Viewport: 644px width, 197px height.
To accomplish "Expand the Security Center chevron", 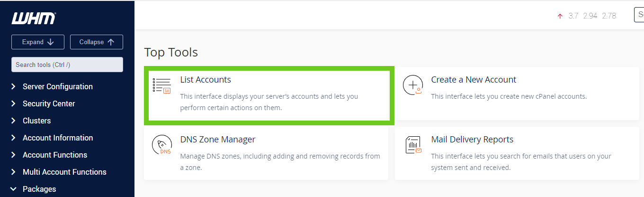I will (14, 103).
